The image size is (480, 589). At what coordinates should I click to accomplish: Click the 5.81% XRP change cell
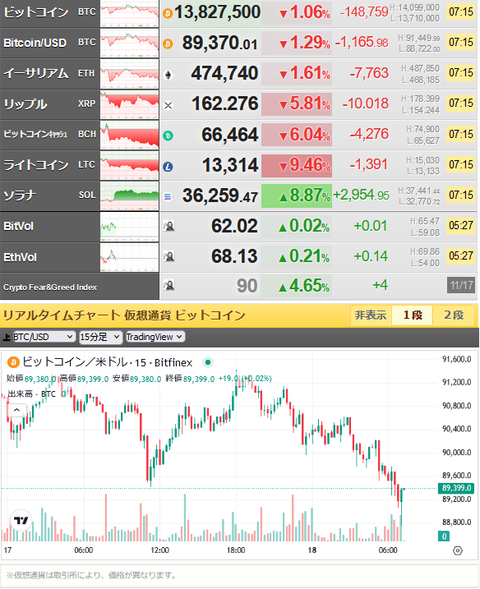coord(297,104)
